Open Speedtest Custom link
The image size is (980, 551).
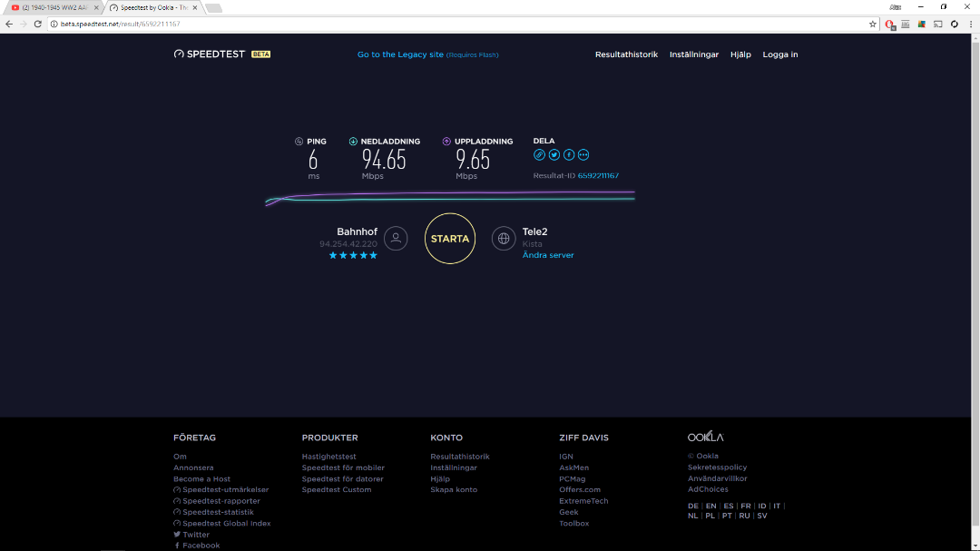(x=337, y=489)
